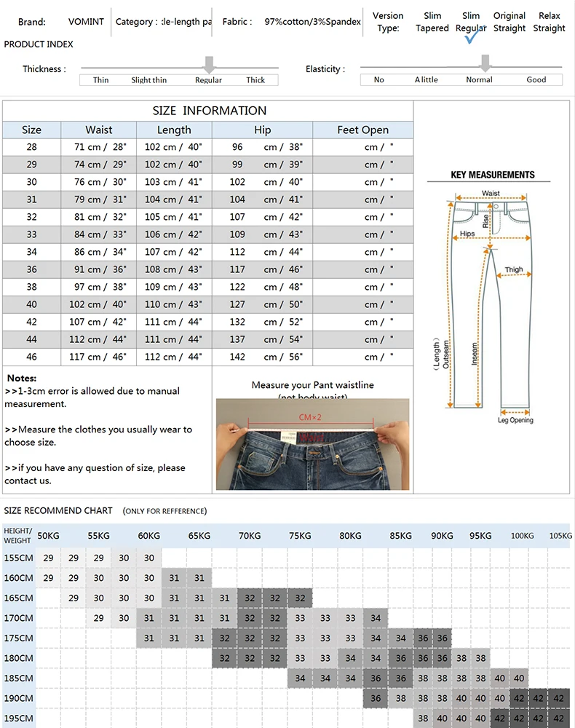The image size is (575, 728).
Task: Click the 155CM height row label
Action: coord(19,558)
